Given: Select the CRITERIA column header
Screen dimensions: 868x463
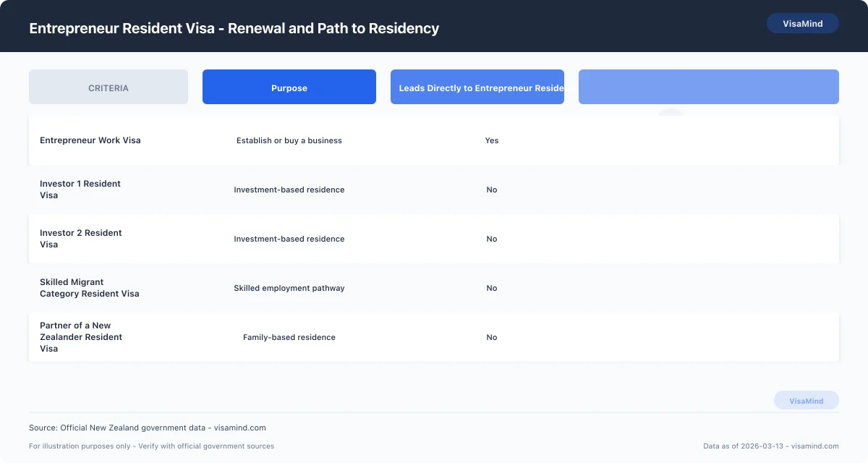Looking at the screenshot, I should click(x=108, y=87).
